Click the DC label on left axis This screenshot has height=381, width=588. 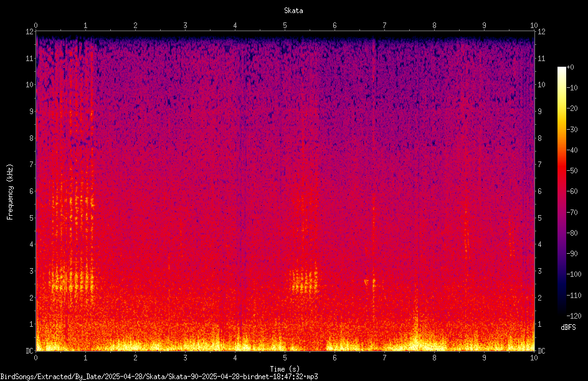[29, 351]
